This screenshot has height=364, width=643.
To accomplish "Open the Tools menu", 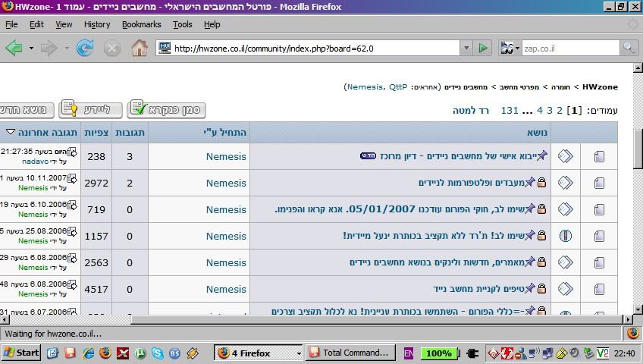I will click(x=183, y=24).
